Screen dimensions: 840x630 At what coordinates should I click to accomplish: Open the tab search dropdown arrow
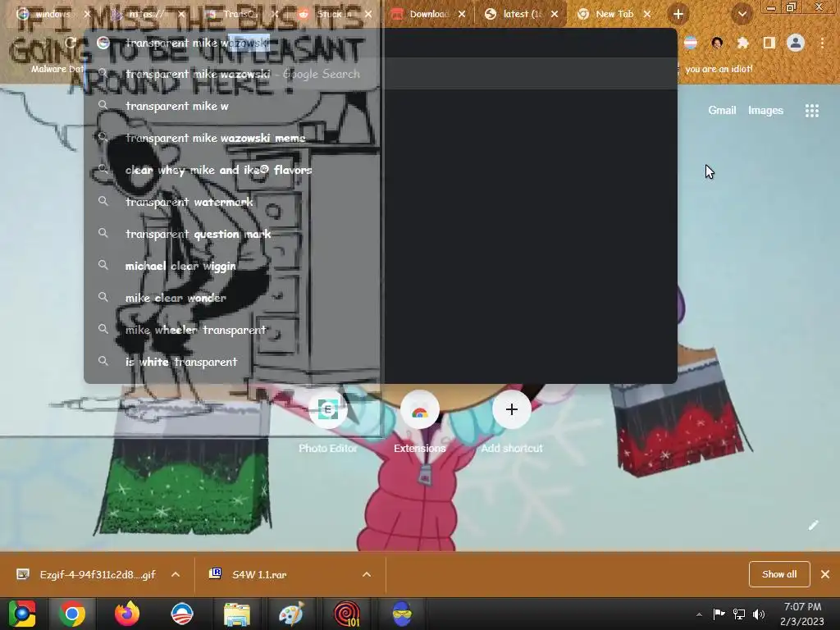pos(742,15)
